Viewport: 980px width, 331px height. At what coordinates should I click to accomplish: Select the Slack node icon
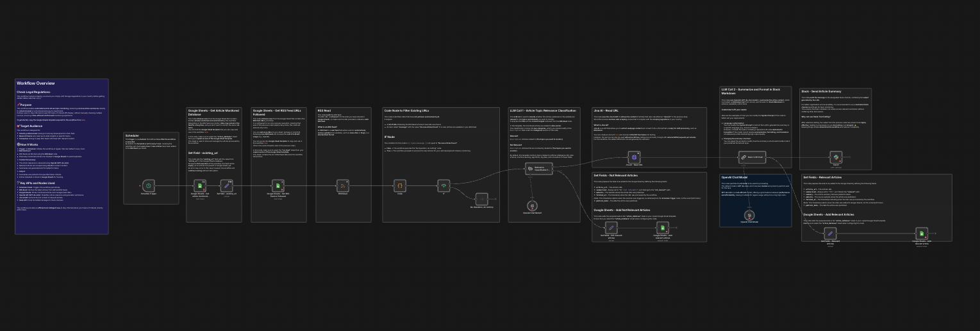[836, 157]
